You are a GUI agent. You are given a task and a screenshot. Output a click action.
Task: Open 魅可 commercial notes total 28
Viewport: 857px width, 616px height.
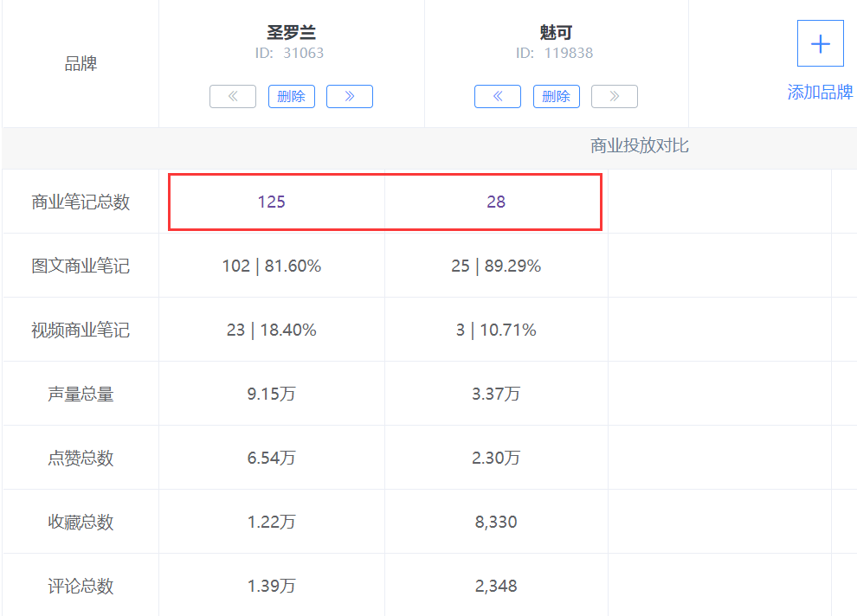496,202
